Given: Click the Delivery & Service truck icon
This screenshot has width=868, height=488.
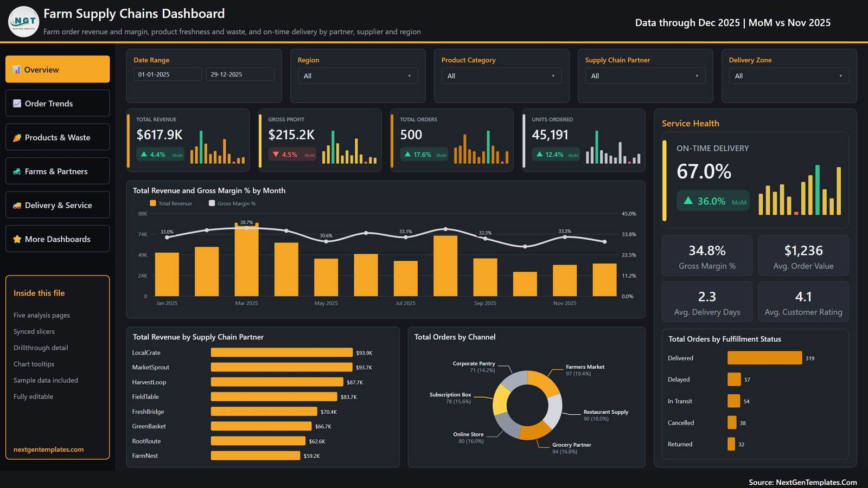Looking at the screenshot, I should (17, 206).
